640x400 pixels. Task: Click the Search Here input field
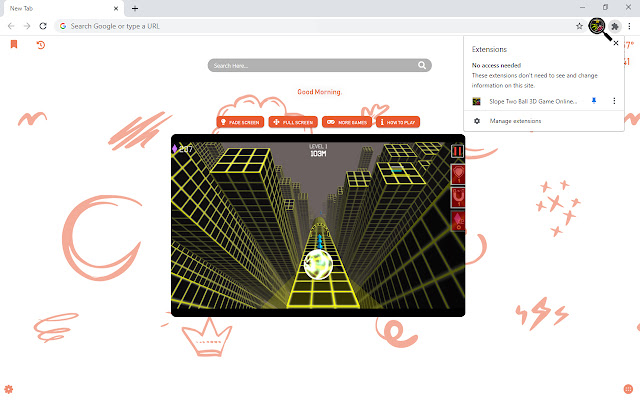[310, 66]
